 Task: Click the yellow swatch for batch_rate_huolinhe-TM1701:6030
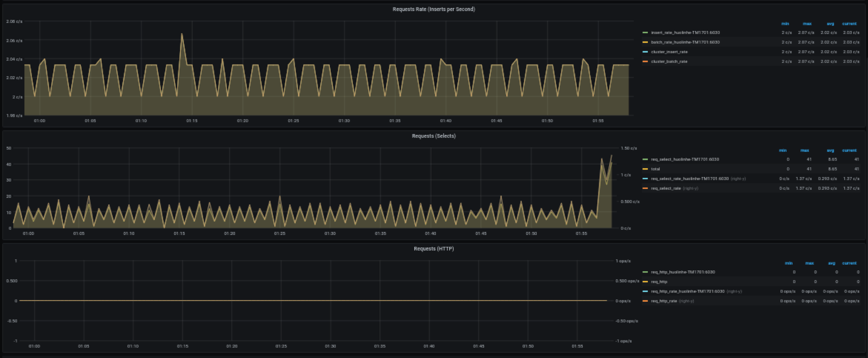pyautogui.click(x=645, y=42)
